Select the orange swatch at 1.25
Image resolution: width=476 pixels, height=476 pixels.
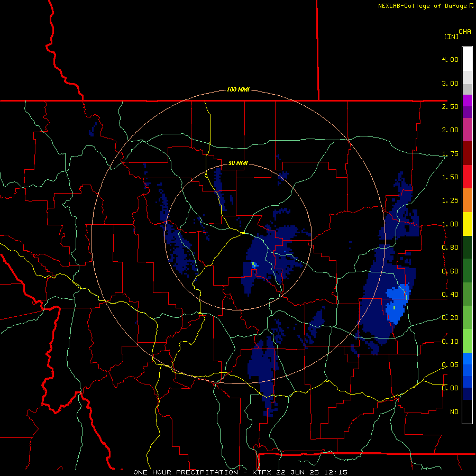pyautogui.click(x=467, y=200)
